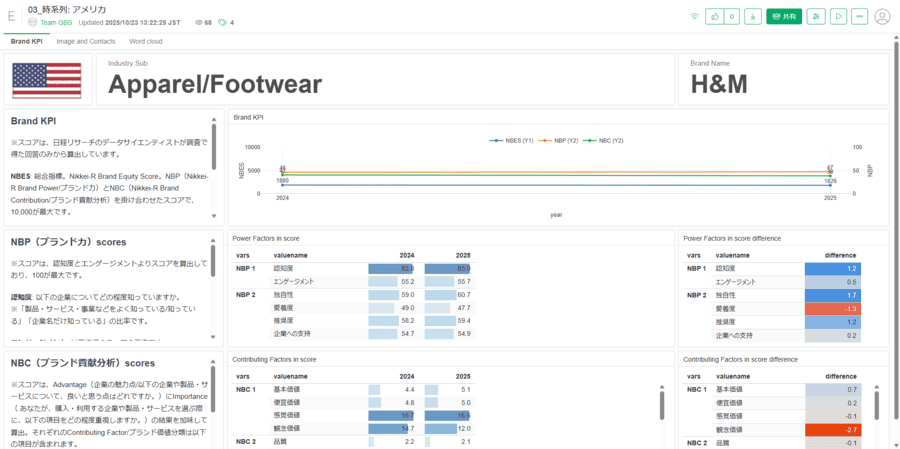This screenshot has height=449, width=900.
Task: Click the play presentation icon
Action: [x=838, y=17]
